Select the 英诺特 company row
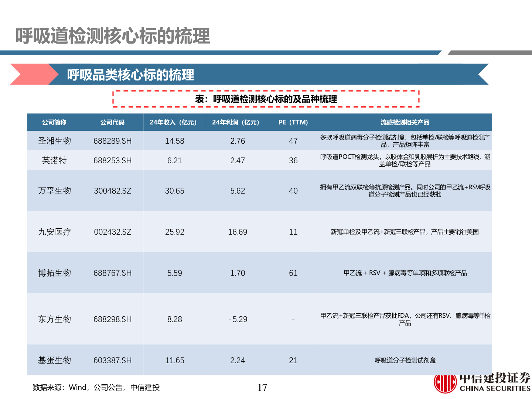Screen dimensions: 532x399 (x=54, y=160)
